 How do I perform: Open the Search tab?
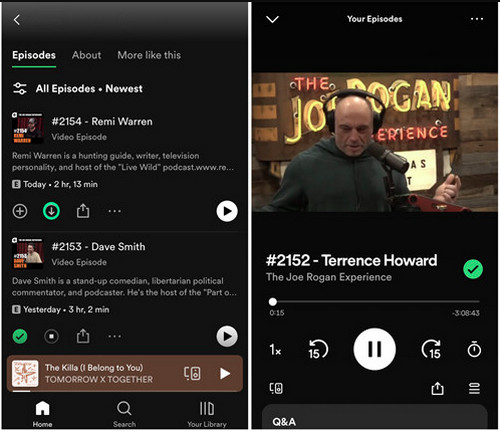coord(124,414)
